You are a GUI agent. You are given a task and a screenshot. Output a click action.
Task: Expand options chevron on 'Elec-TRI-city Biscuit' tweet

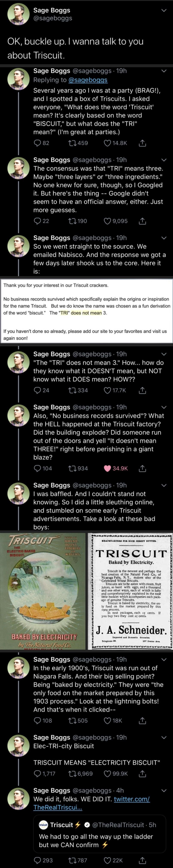pyautogui.click(x=164, y=737)
